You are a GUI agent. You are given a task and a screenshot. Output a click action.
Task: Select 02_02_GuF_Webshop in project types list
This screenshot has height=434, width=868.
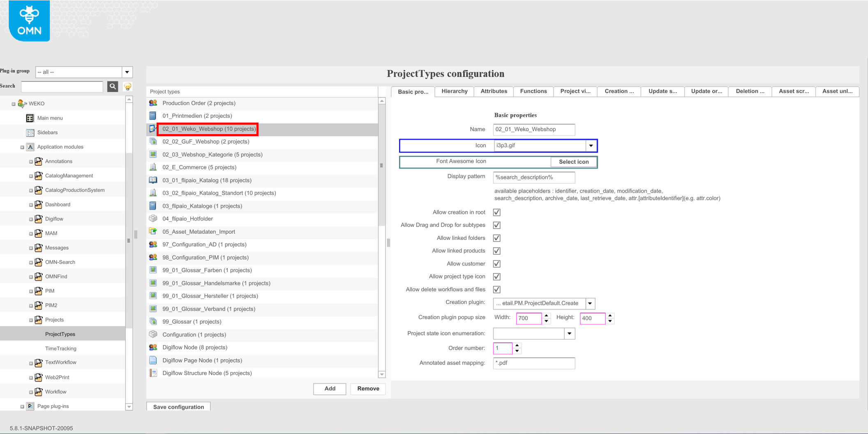pos(205,141)
